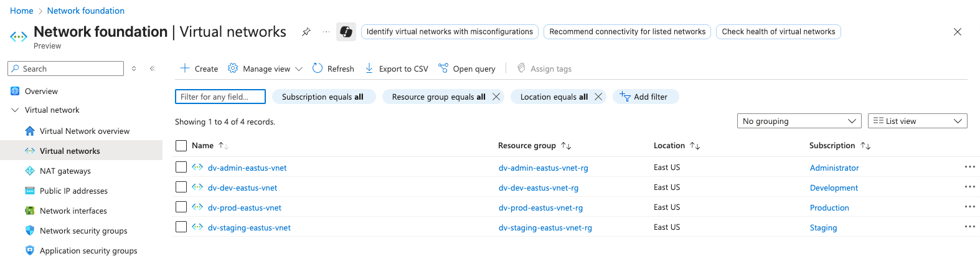
Task: Collapse the Virtual network tree section
Action: (15, 110)
